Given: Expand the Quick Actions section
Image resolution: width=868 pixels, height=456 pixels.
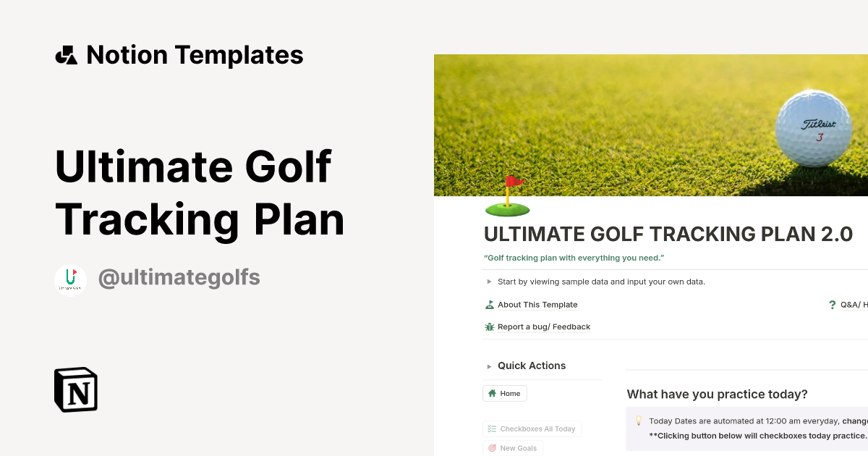Looking at the screenshot, I should [x=489, y=366].
